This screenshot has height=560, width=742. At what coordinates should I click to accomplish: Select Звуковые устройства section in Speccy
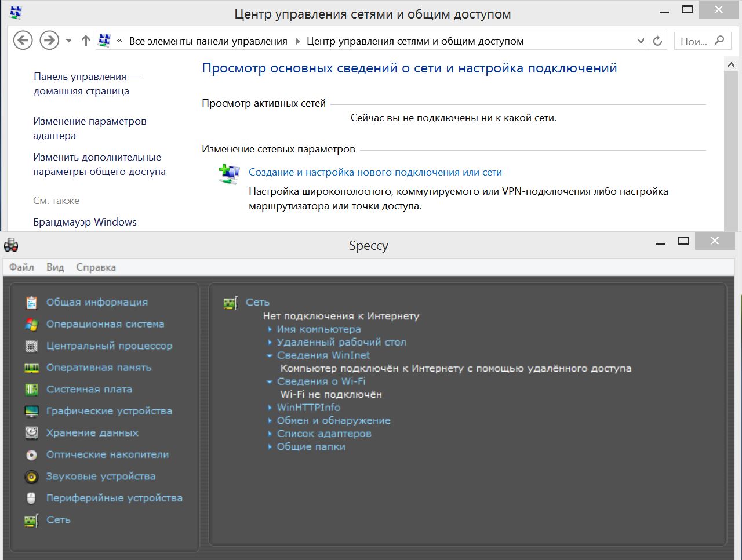pyautogui.click(x=101, y=477)
